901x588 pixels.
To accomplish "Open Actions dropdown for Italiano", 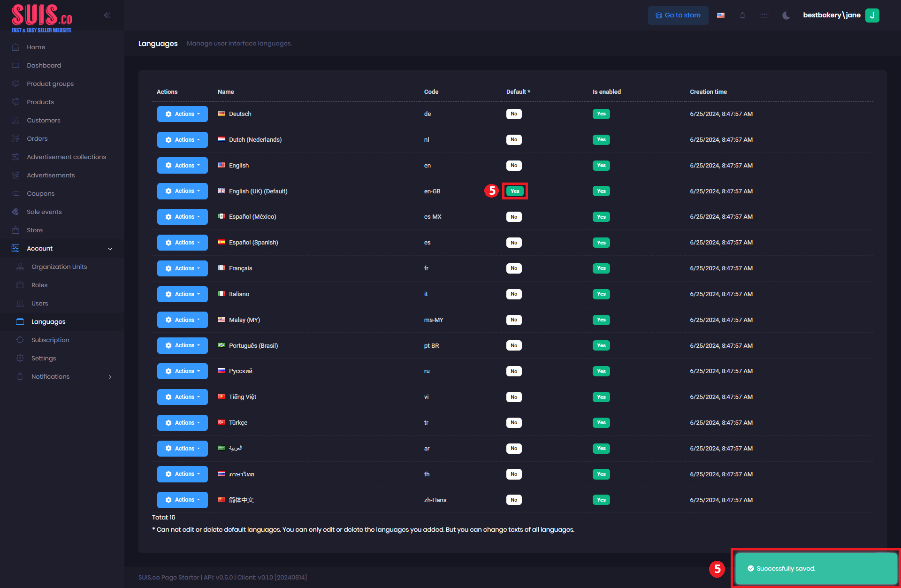I will tap(183, 294).
